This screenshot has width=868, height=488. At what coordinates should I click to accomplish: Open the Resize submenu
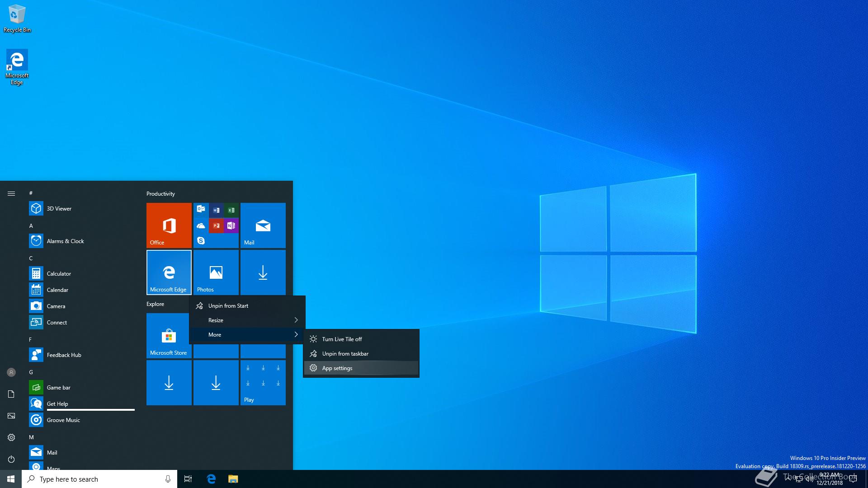[x=247, y=320]
